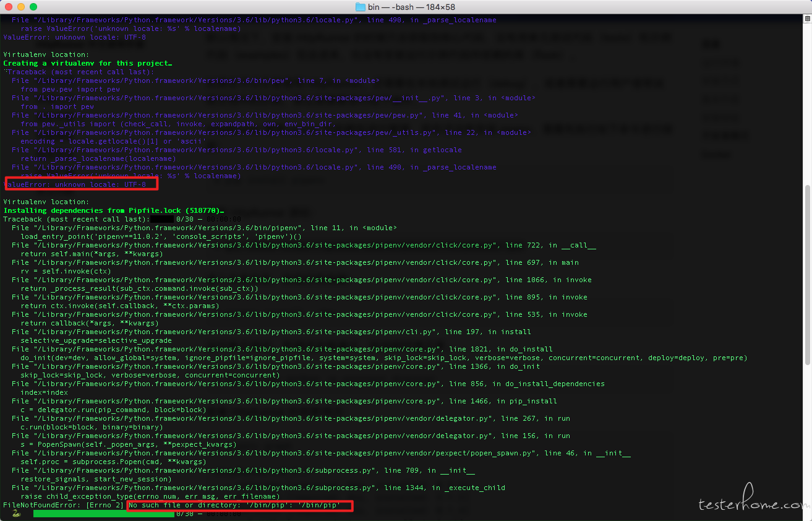812x521 pixels.
Task: Click the delegator.py 'line 267, in run' line
Action: click(x=291, y=418)
